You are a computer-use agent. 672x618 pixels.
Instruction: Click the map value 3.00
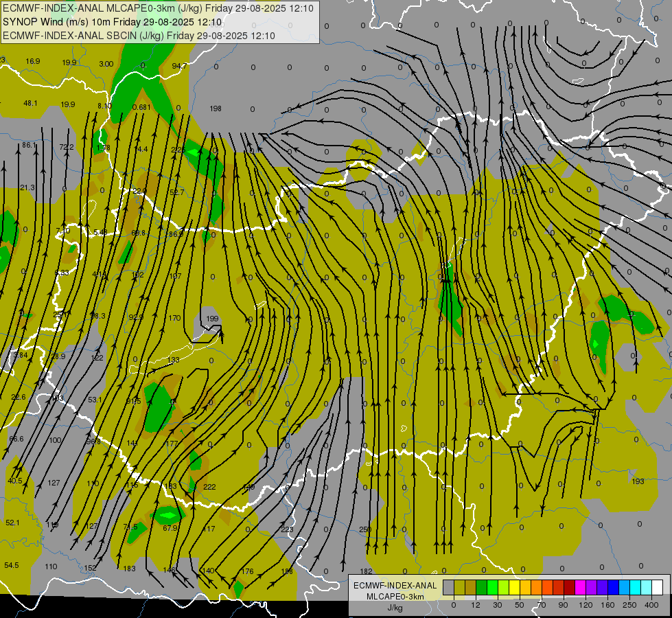106,64
